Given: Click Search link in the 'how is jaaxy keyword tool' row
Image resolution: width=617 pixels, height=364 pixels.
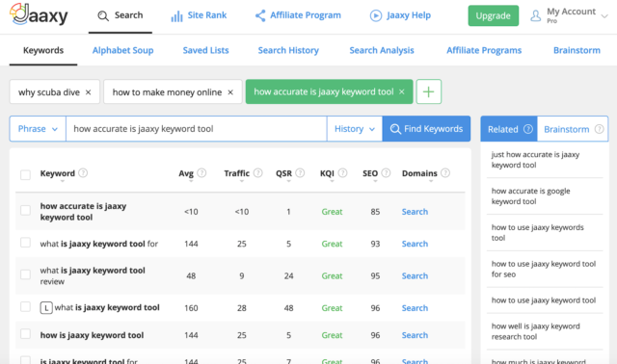Looking at the screenshot, I should 415,335.
